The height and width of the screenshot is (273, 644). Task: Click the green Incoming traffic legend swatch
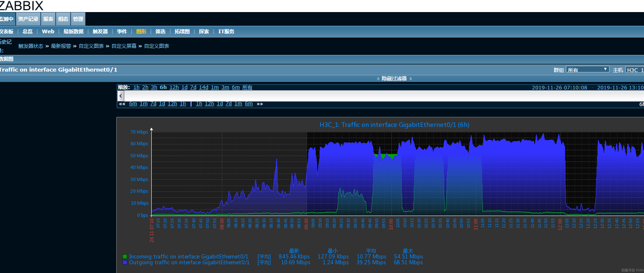point(125,257)
